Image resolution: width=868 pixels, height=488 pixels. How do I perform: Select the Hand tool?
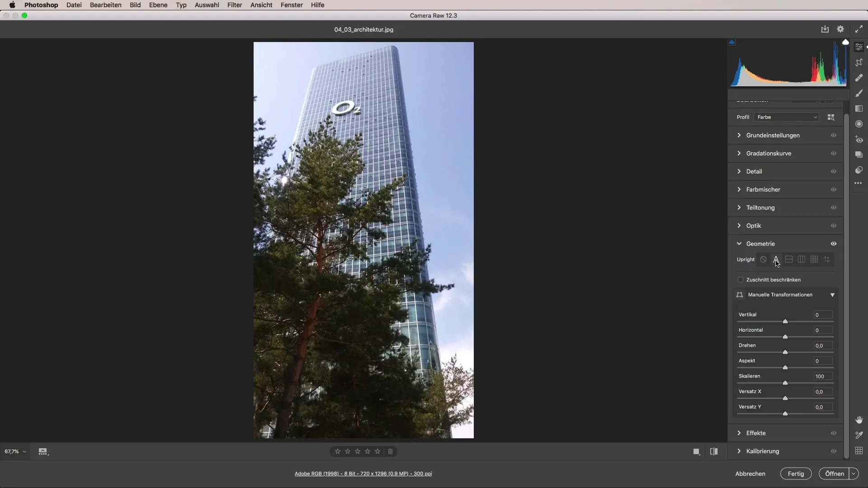pyautogui.click(x=859, y=420)
